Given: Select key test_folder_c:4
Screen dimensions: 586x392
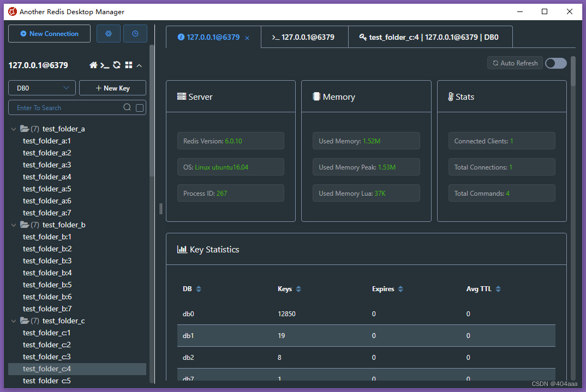Looking at the screenshot, I should point(77,369).
